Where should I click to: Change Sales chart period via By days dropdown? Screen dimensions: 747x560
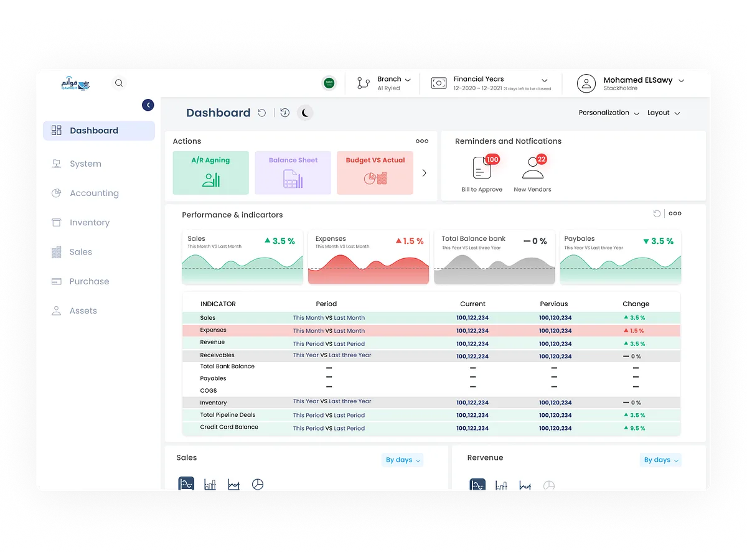pos(402,460)
